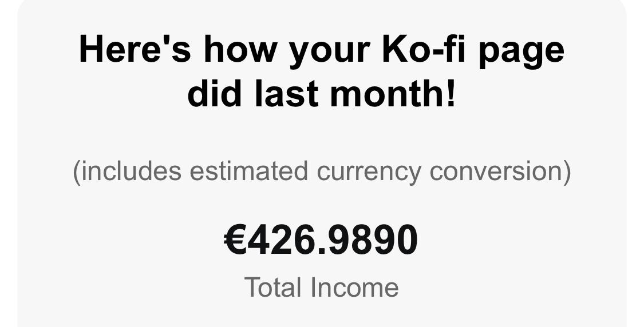Viewport: 644px width, 327px height.
Task: Click the word "your" in the heading
Action: click(329, 53)
